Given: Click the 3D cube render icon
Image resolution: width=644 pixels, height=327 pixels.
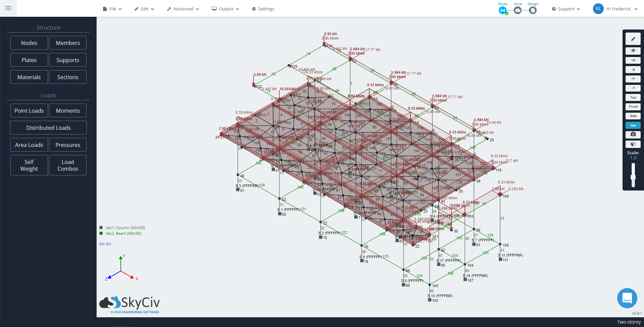Looking at the screenshot, I should [x=633, y=144].
